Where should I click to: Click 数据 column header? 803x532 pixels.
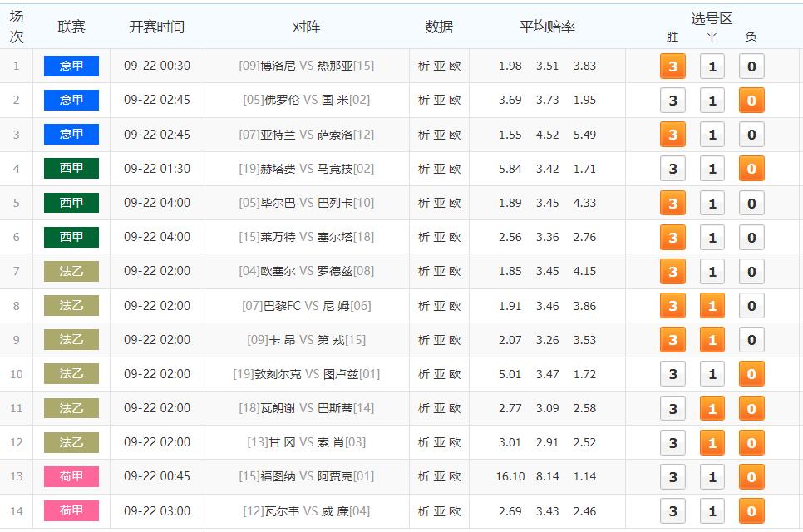point(439,27)
